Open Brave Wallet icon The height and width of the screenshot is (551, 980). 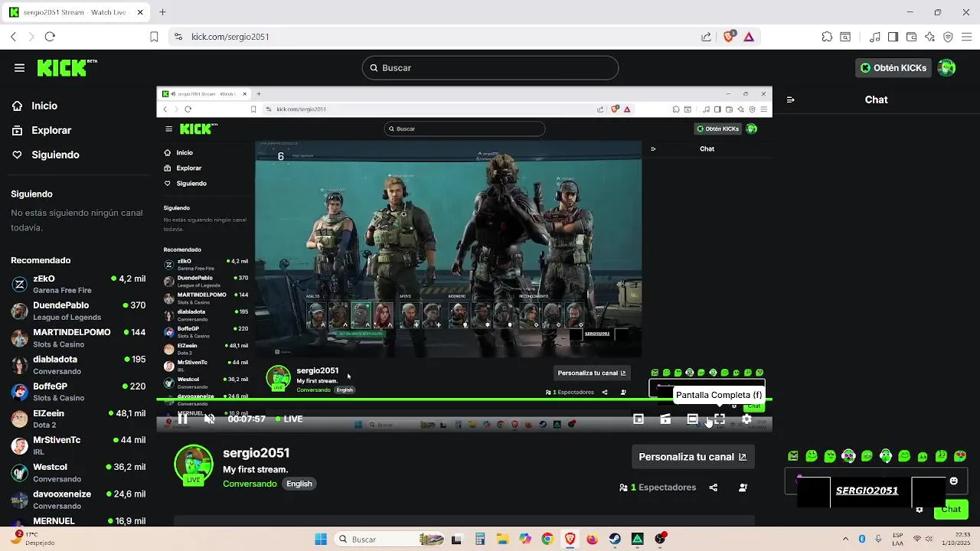tap(912, 37)
